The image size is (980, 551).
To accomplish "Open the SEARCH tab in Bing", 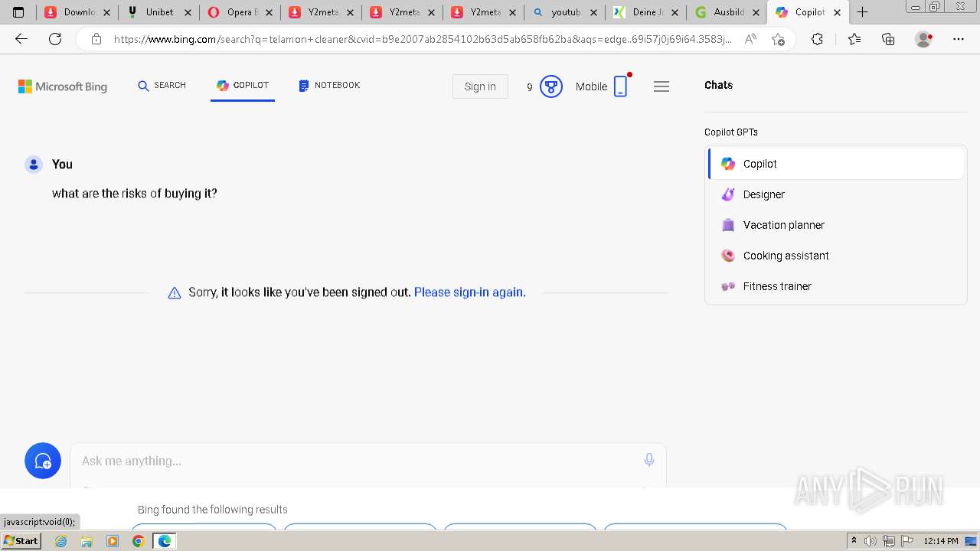I will coord(162,86).
